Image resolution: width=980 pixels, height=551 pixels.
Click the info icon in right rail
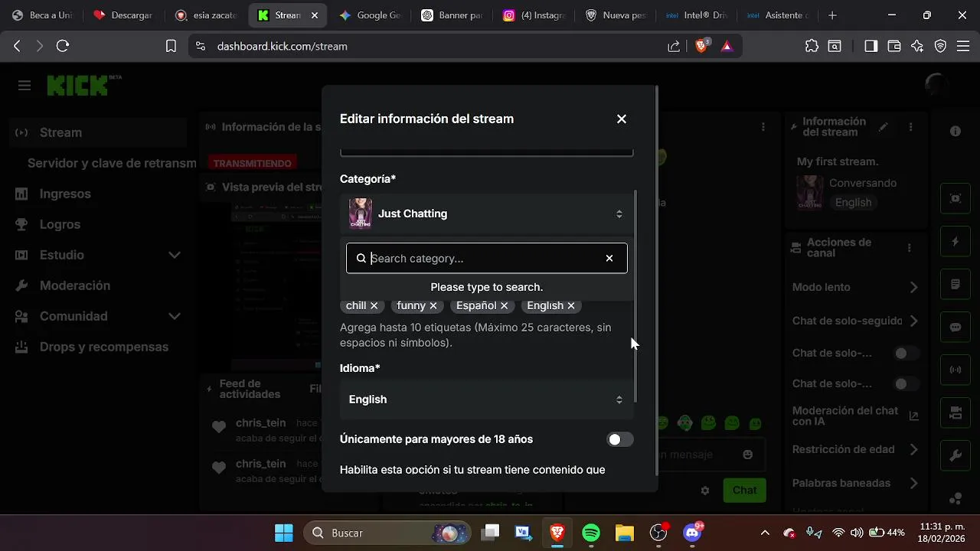tap(955, 132)
